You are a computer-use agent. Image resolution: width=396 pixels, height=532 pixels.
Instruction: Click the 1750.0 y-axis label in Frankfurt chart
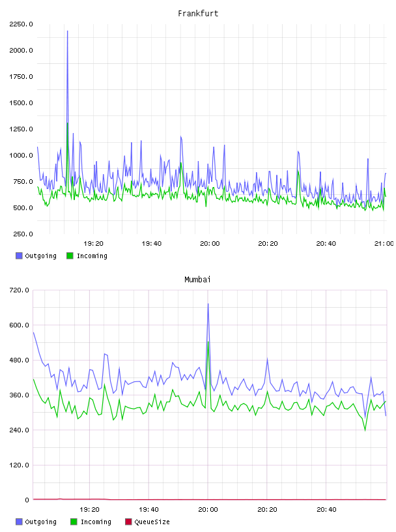(21, 77)
